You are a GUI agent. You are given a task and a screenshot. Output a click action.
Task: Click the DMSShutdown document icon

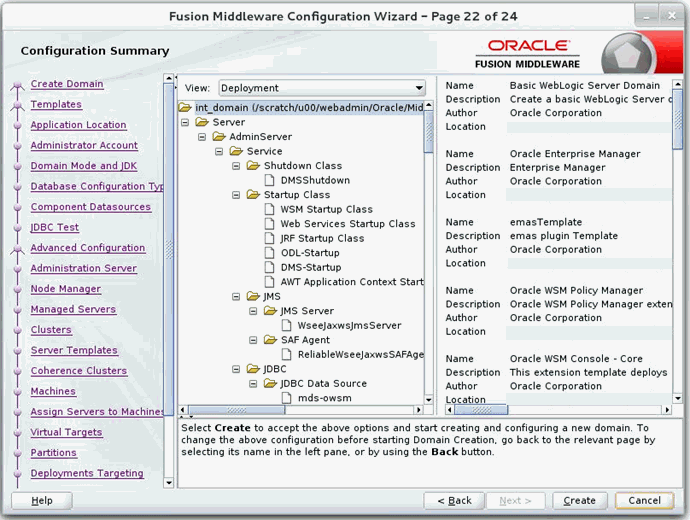269,180
